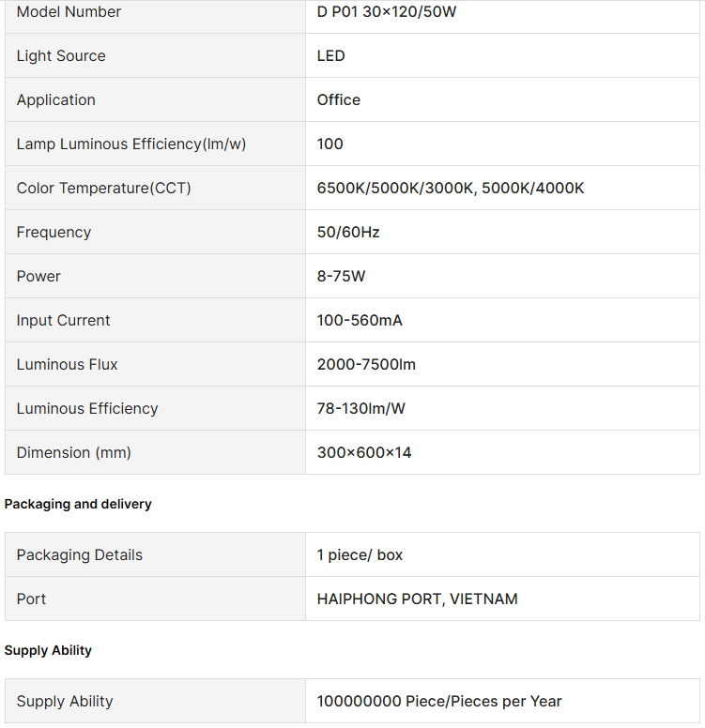Click the Application row label
Image resolution: width=705 pixels, height=728 pixels.
click(56, 100)
